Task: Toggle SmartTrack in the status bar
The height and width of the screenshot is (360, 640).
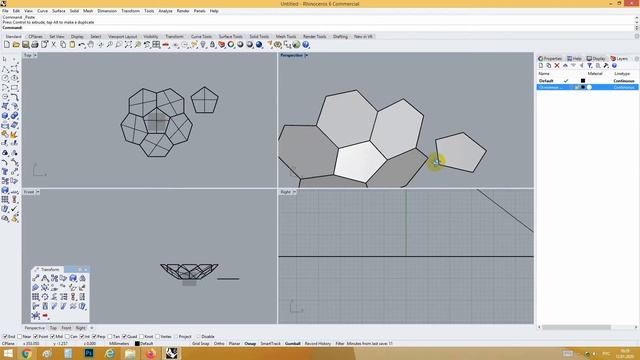Action: pos(270,344)
